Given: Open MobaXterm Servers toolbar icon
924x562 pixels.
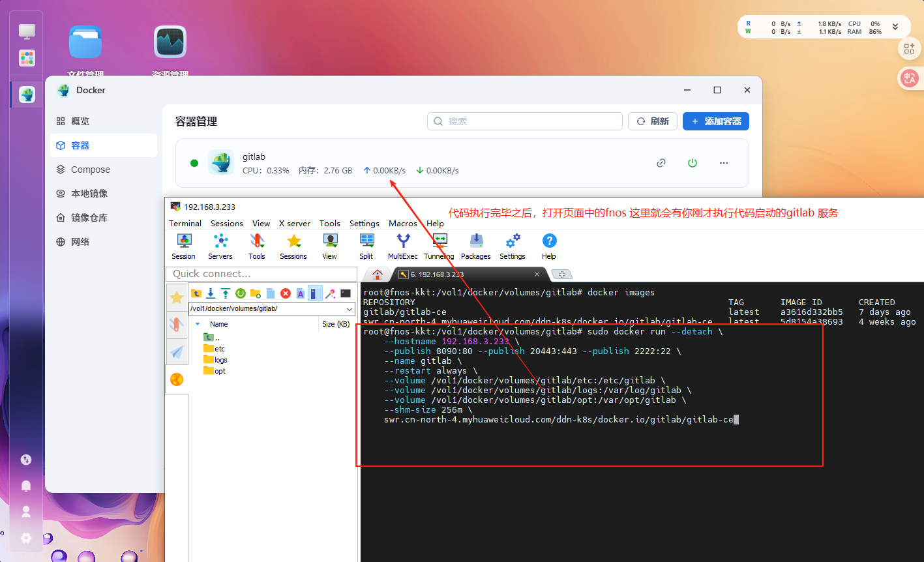Looking at the screenshot, I should (x=220, y=246).
